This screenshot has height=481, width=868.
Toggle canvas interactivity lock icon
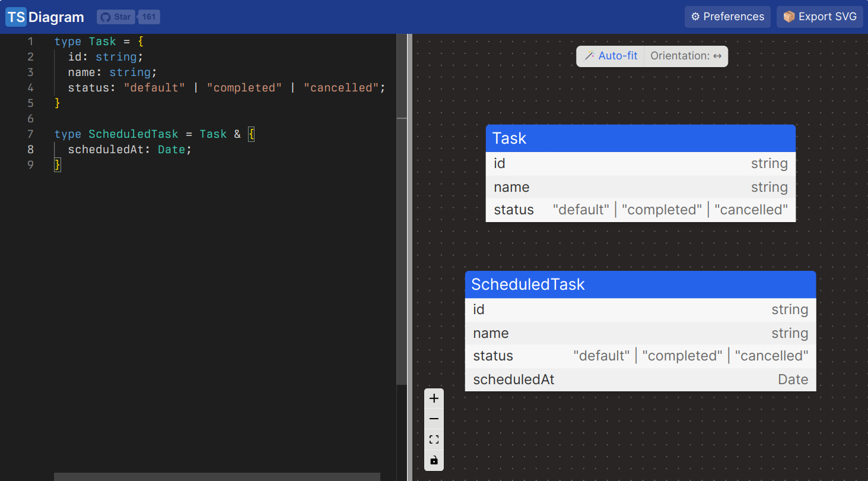434,460
